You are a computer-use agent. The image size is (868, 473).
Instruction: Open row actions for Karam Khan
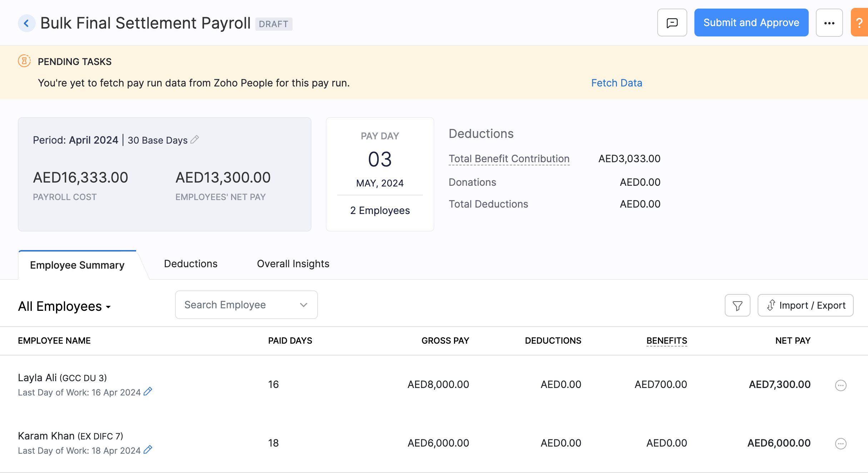(x=840, y=443)
